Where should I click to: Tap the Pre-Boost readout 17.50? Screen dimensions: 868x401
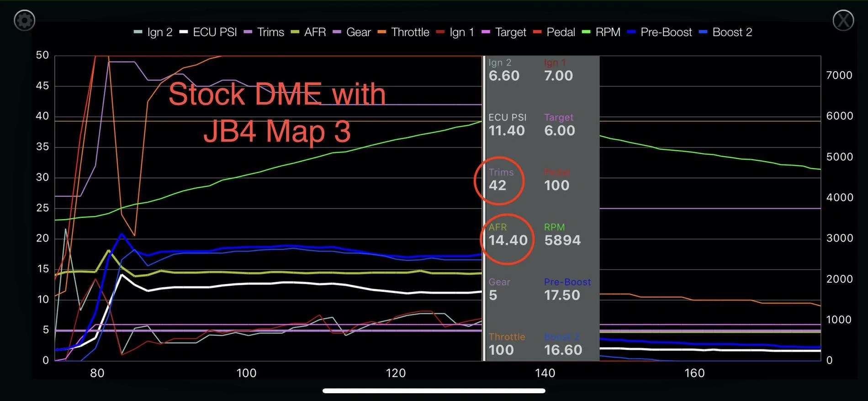pos(562,295)
